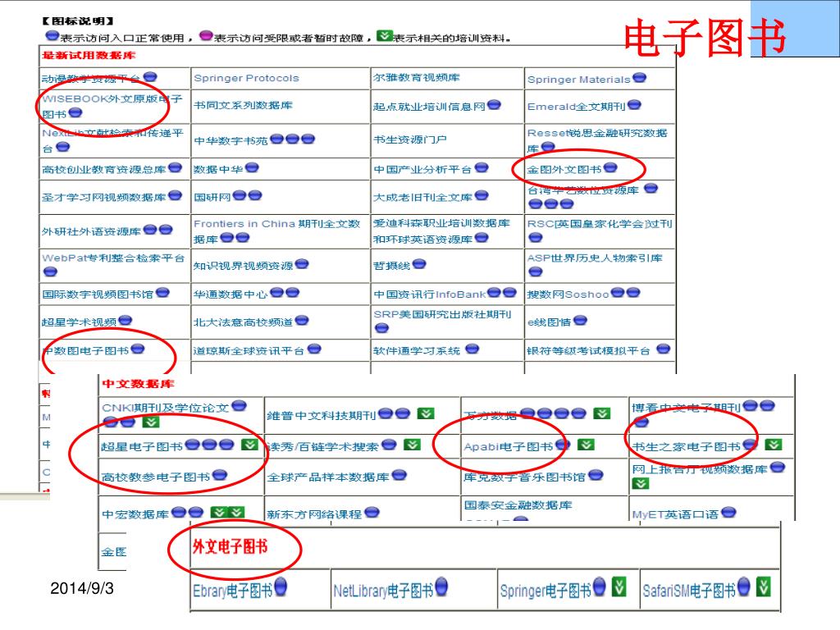Open the 圣才学习网视频数据库 link

click(x=104, y=197)
